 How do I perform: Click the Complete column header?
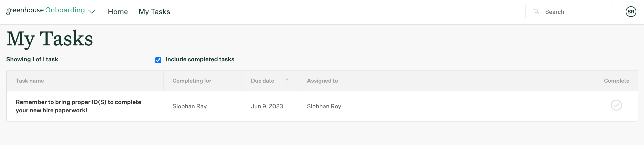(616, 81)
